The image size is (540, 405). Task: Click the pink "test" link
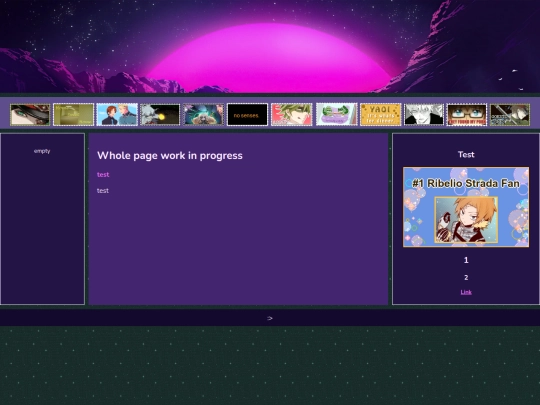tap(103, 175)
